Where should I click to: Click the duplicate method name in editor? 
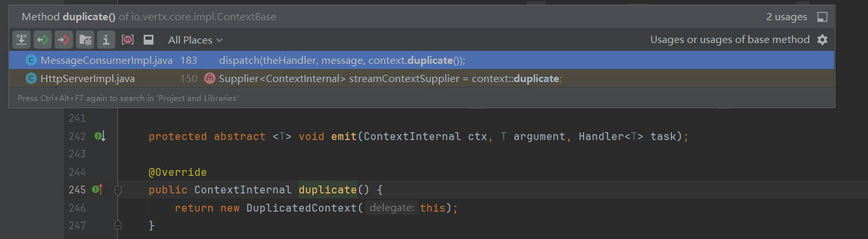coord(328,190)
